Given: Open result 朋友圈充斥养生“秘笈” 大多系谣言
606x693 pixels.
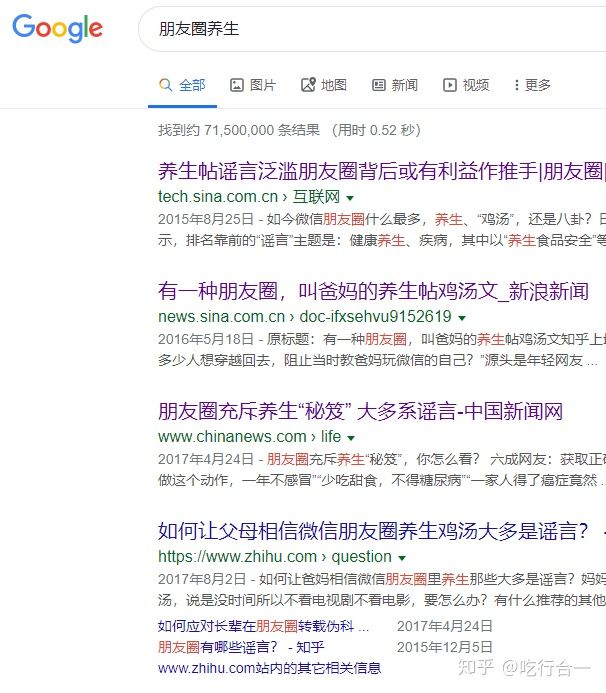Looking at the screenshot, I should 360,411.
